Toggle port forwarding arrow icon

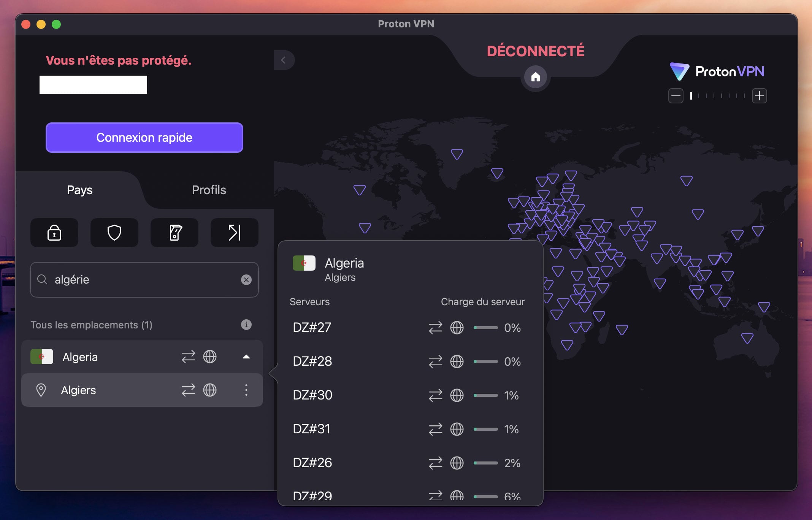pyautogui.click(x=235, y=233)
